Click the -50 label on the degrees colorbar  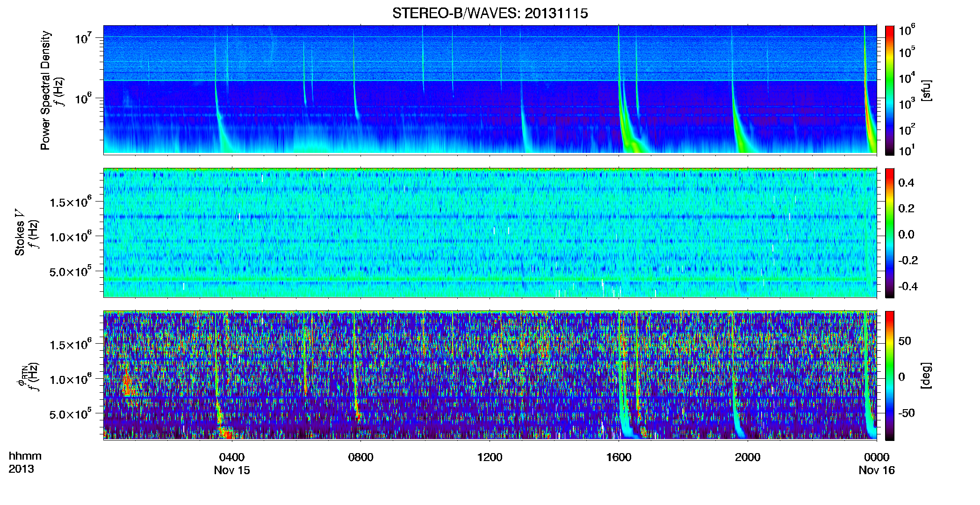point(906,413)
